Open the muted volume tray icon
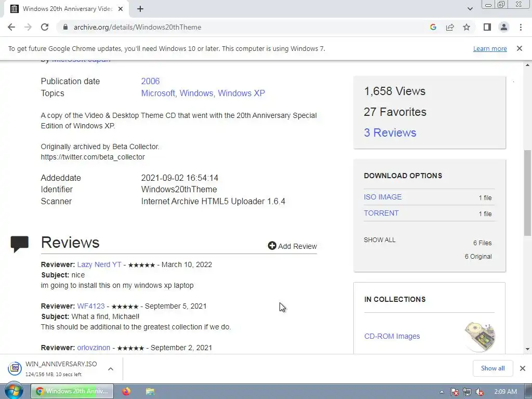The image size is (532, 399). tap(480, 392)
